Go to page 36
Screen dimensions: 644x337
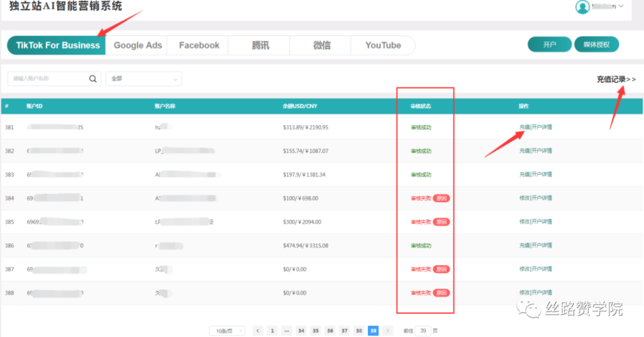pos(330,331)
